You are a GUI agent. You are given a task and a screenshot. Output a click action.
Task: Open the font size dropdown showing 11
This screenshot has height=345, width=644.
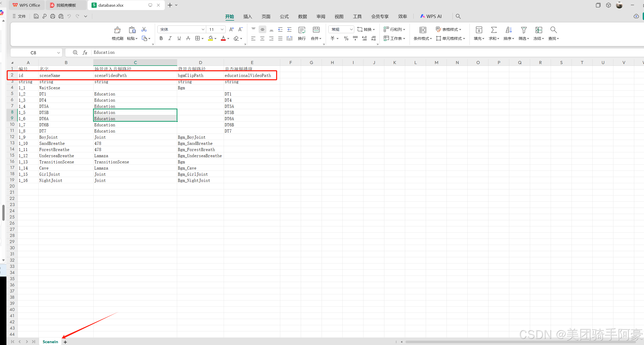pos(222,30)
